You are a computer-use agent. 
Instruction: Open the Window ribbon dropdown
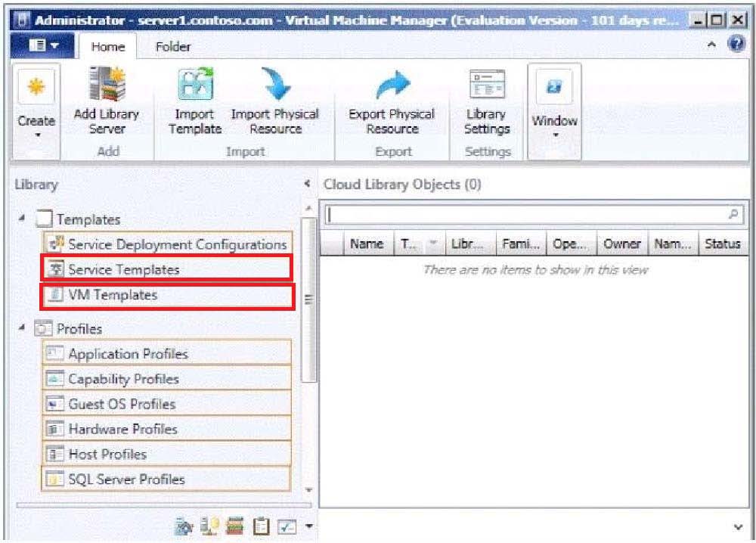coord(554,111)
